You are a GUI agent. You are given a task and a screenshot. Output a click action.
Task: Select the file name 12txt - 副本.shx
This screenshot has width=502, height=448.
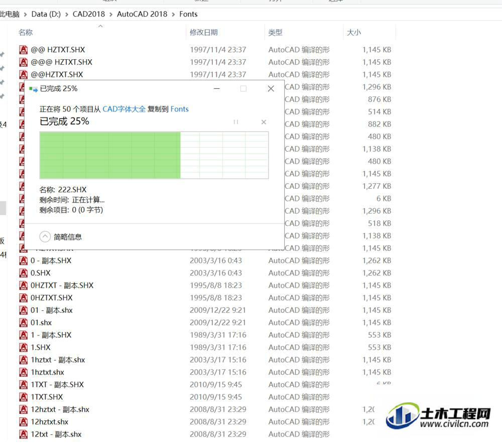56,434
